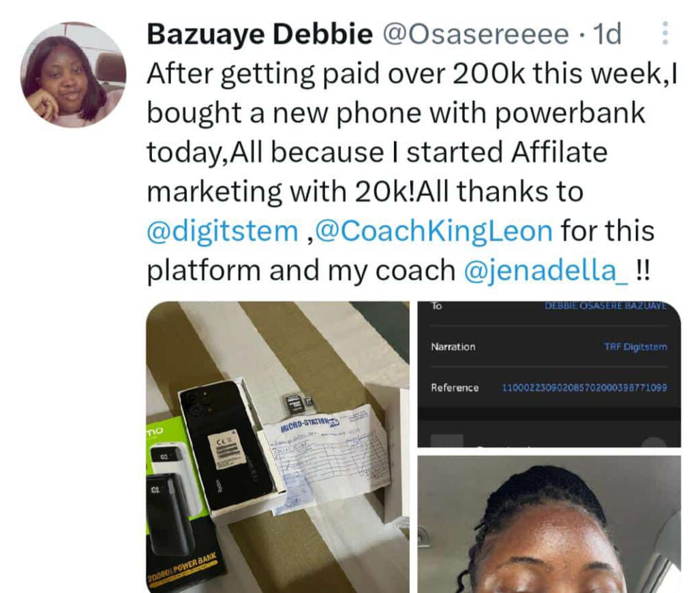Open the @Osasereeee handle profile

pyautogui.click(x=476, y=34)
